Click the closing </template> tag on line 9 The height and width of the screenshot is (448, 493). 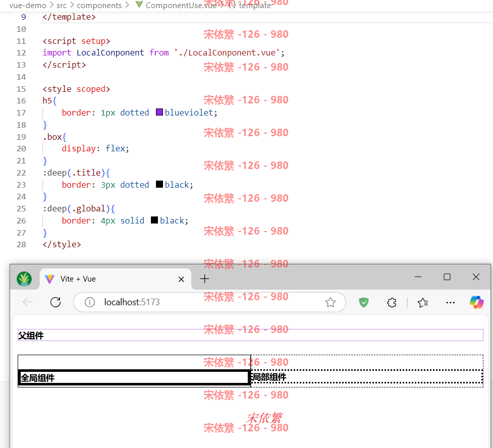coord(69,17)
